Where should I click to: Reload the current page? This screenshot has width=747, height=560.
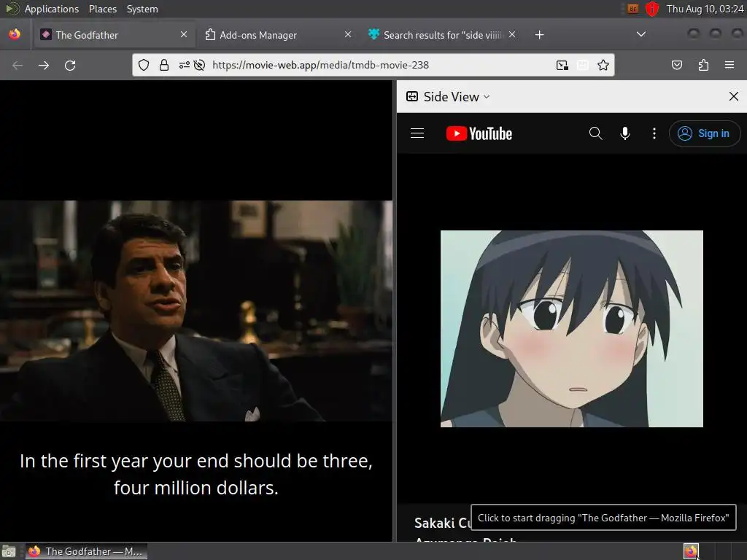point(70,65)
